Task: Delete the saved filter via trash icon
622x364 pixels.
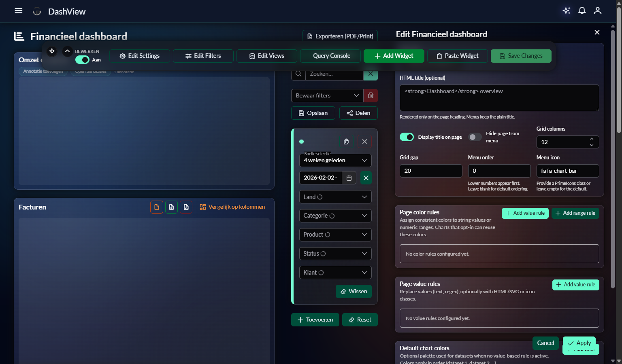Action: [x=370, y=95]
